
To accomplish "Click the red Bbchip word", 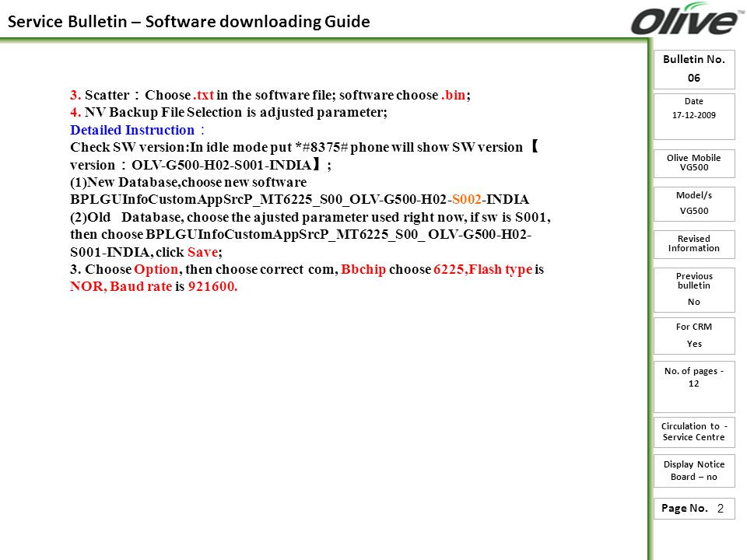I will (363, 270).
